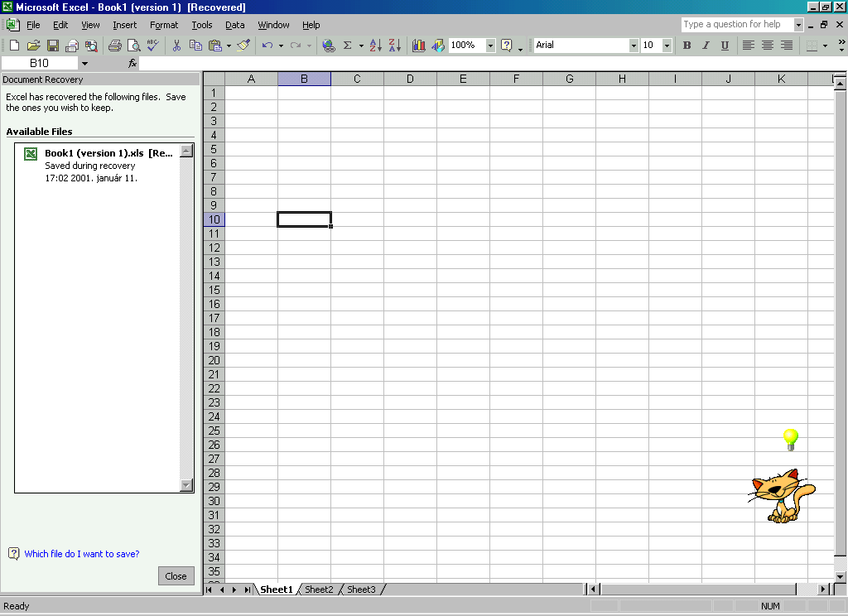Close the Document Recovery pane
Viewport: 848px width, 616px height.
pos(176,576)
